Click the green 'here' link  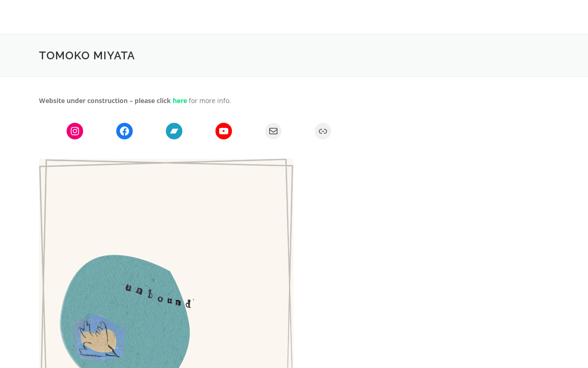[x=180, y=101]
